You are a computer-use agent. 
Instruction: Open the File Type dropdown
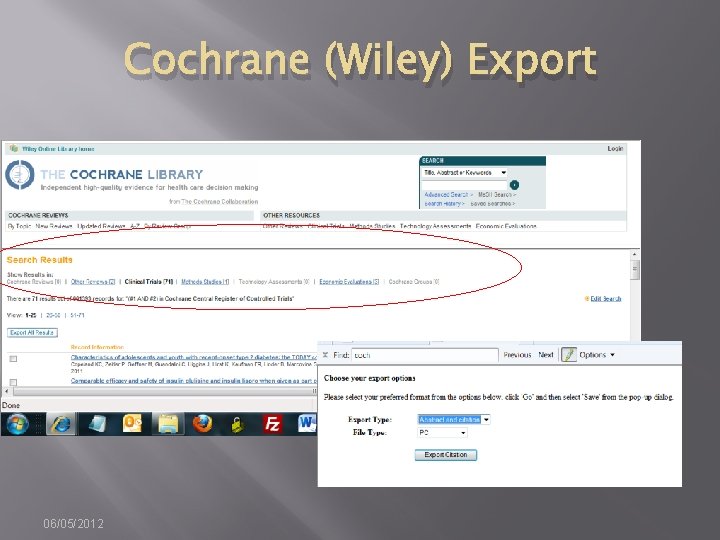point(443,433)
